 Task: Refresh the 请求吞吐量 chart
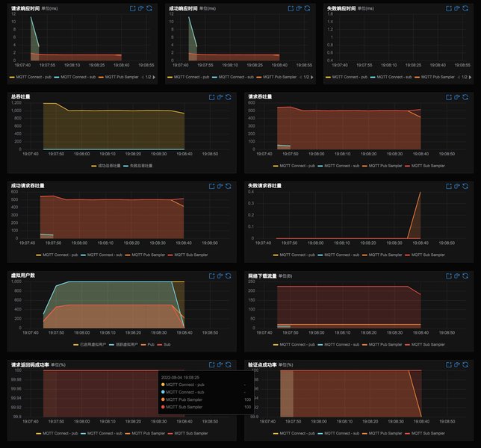coord(465,97)
